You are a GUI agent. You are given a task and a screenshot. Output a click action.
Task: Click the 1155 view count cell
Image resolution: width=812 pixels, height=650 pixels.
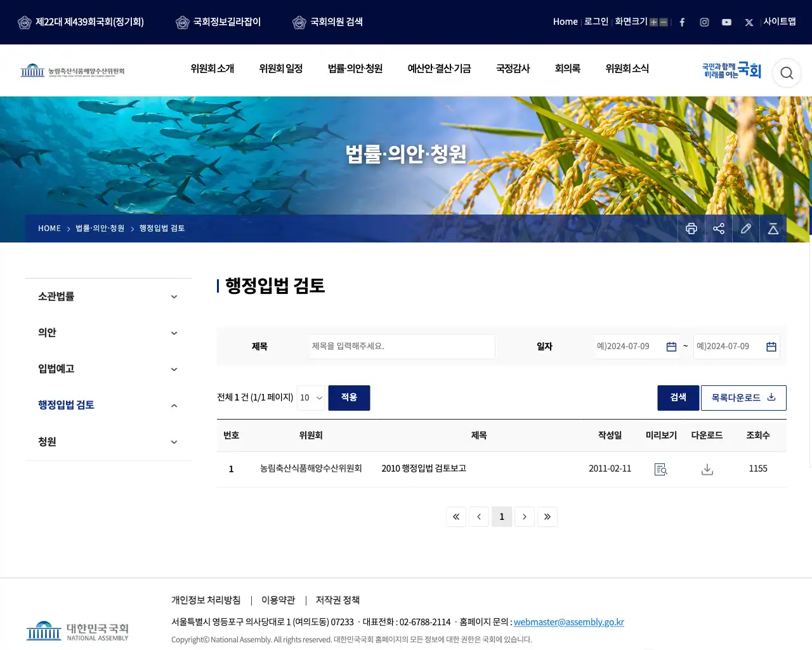(x=758, y=468)
